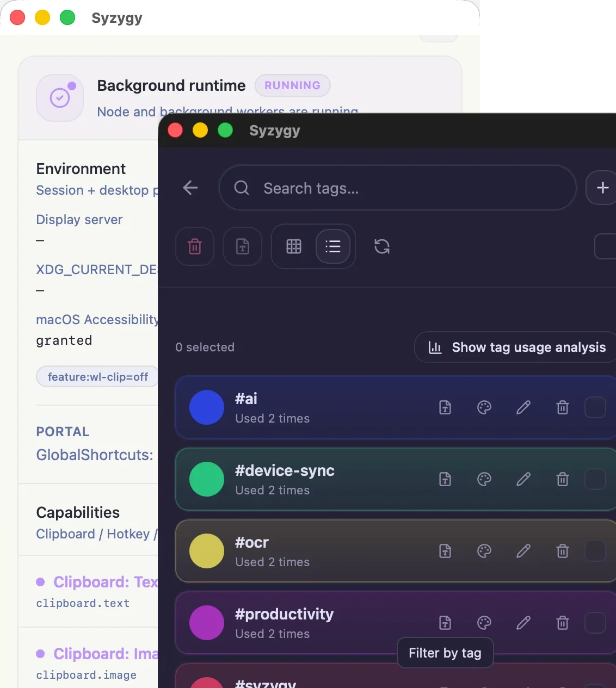Open color palette for #ai tag
Screen dimensions: 616x688
click(x=484, y=407)
